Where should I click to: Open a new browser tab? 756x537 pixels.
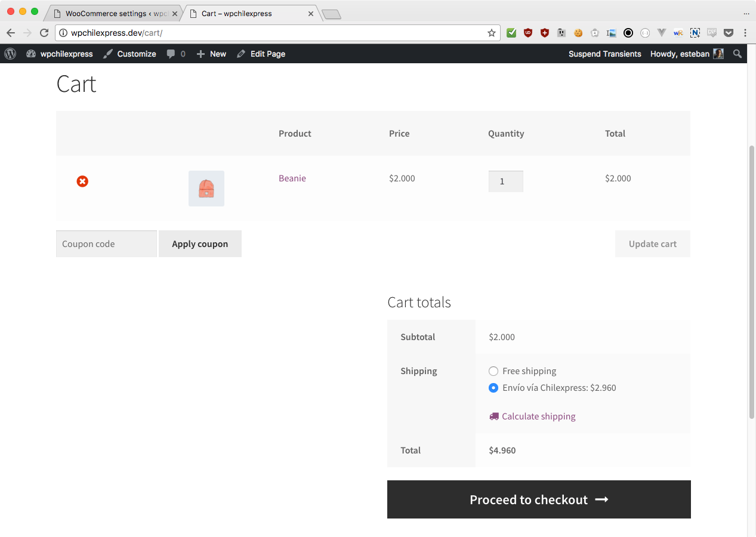tap(331, 14)
